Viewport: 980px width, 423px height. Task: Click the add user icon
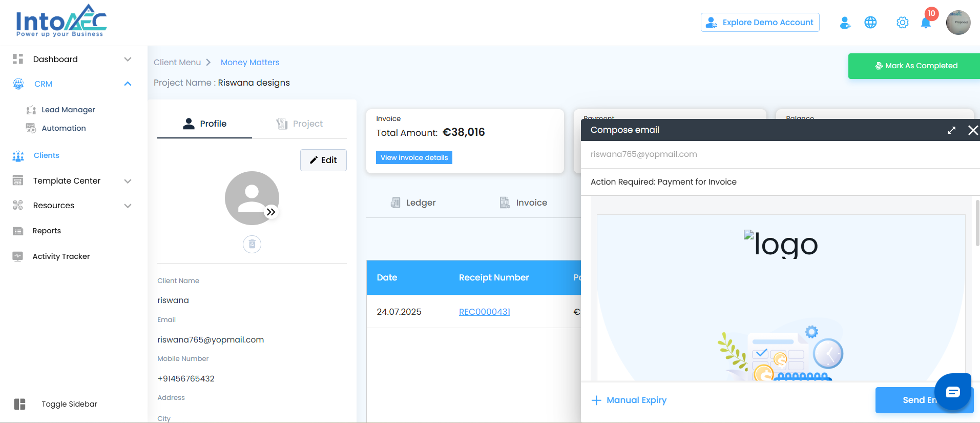[x=845, y=23]
